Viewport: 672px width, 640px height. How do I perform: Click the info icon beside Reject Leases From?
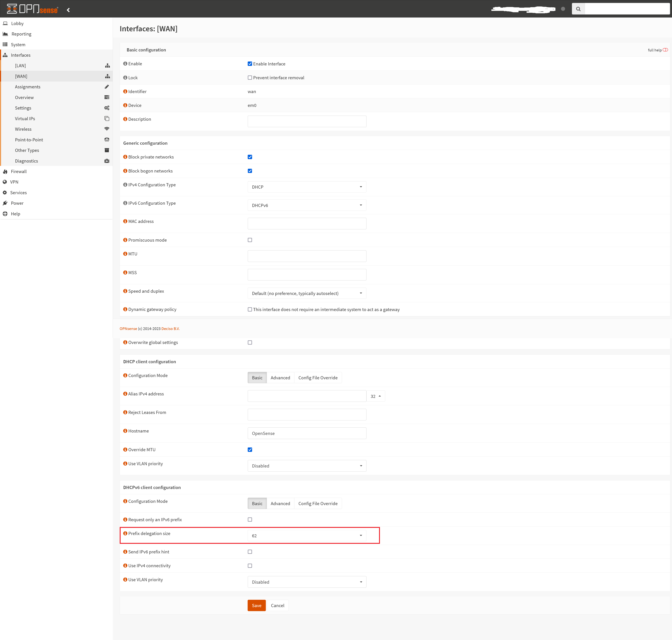point(125,412)
